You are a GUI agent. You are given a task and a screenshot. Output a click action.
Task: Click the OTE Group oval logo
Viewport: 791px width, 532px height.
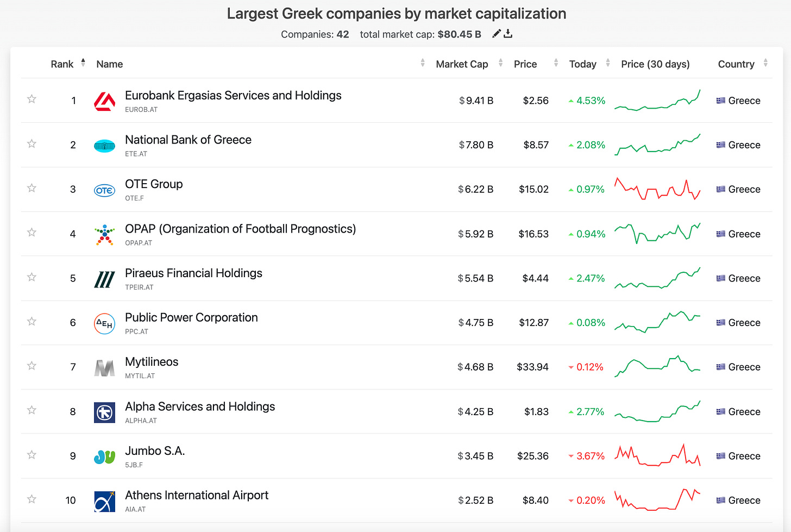click(x=104, y=190)
